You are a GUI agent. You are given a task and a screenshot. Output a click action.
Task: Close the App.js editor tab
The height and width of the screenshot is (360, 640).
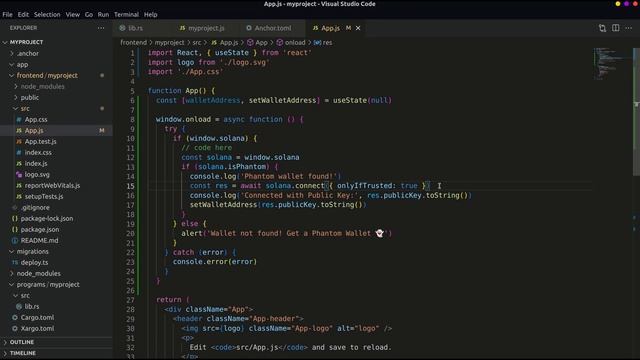[358, 28]
